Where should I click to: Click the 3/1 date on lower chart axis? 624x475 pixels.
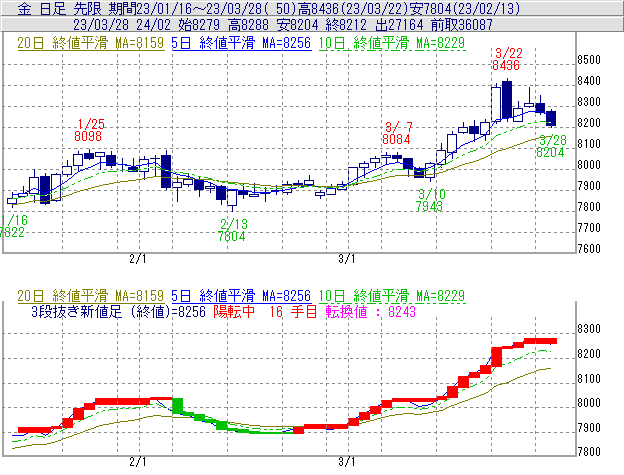(347, 462)
